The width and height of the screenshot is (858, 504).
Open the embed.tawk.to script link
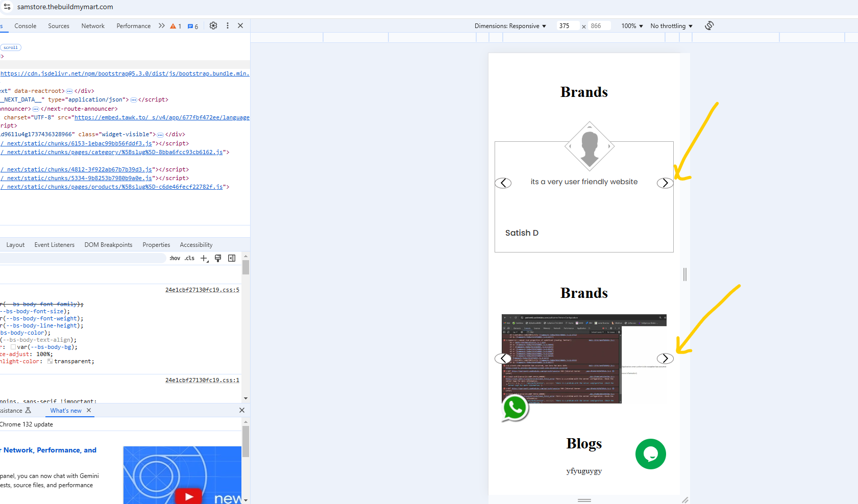tap(162, 117)
